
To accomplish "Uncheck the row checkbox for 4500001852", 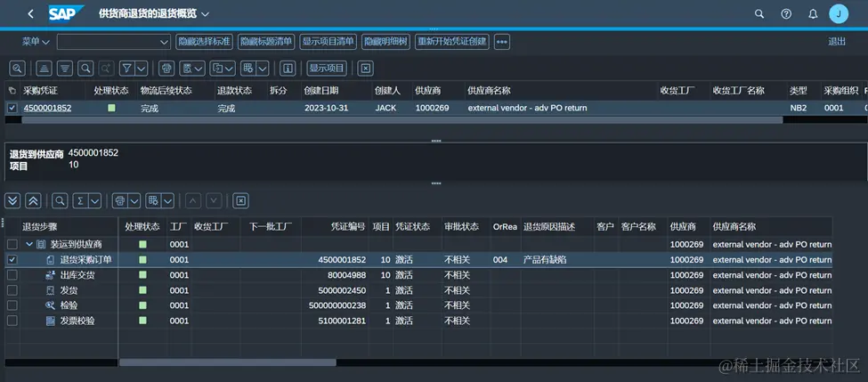I will click(x=12, y=108).
